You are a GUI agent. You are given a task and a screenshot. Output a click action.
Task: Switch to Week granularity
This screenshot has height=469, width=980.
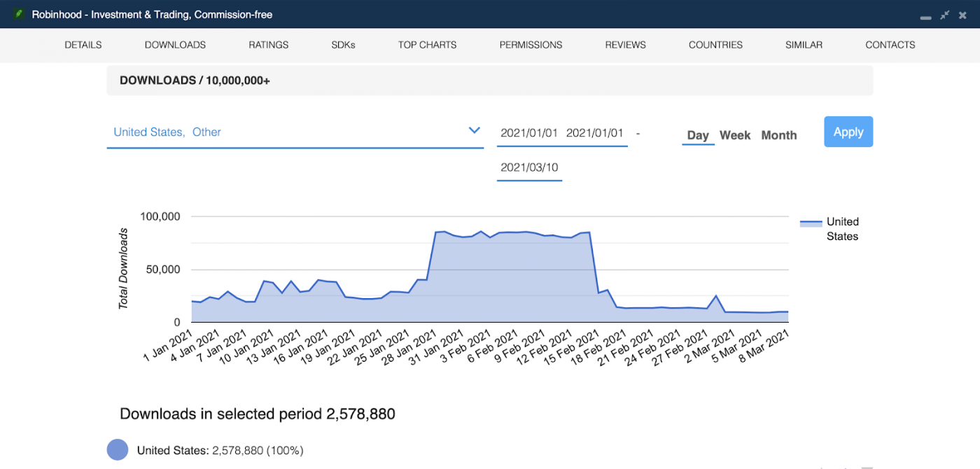735,135
